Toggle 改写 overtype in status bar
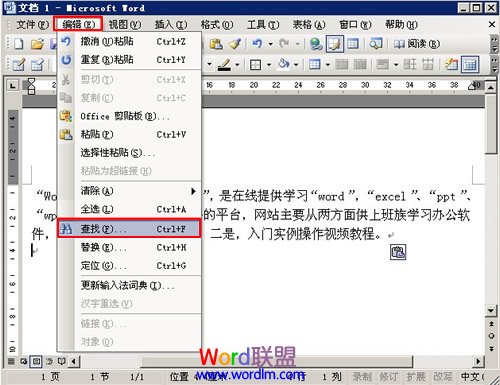500x385 pixels. point(443,377)
